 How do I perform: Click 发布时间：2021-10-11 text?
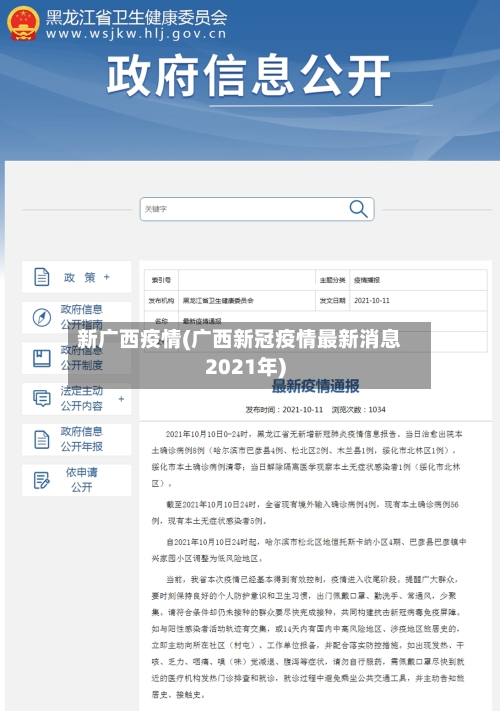click(284, 409)
